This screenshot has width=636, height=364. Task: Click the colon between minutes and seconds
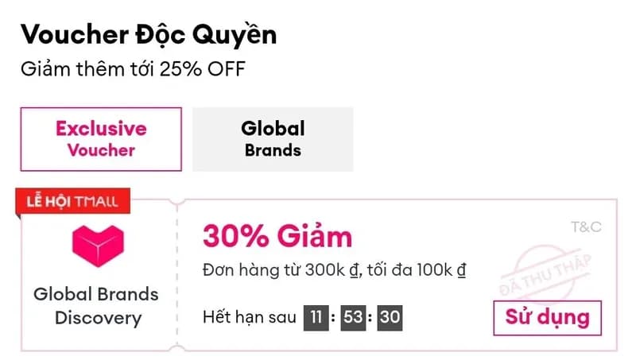pyautogui.click(x=371, y=318)
